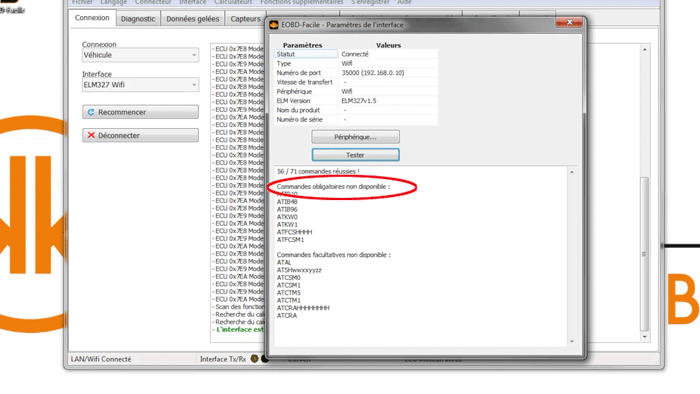700x394 pixels.
Task: Click the scroll-down arrow in the test results box
Action: (x=571, y=342)
